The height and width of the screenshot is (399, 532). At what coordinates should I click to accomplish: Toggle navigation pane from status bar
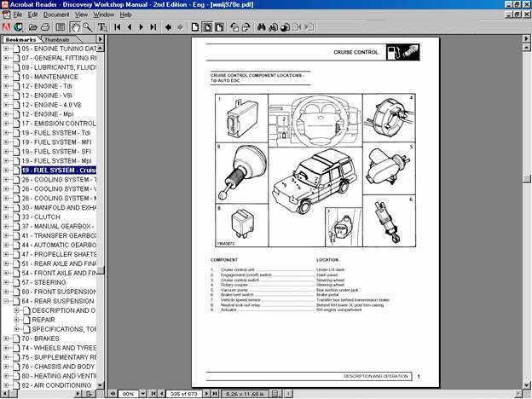pyautogui.click(x=113, y=394)
